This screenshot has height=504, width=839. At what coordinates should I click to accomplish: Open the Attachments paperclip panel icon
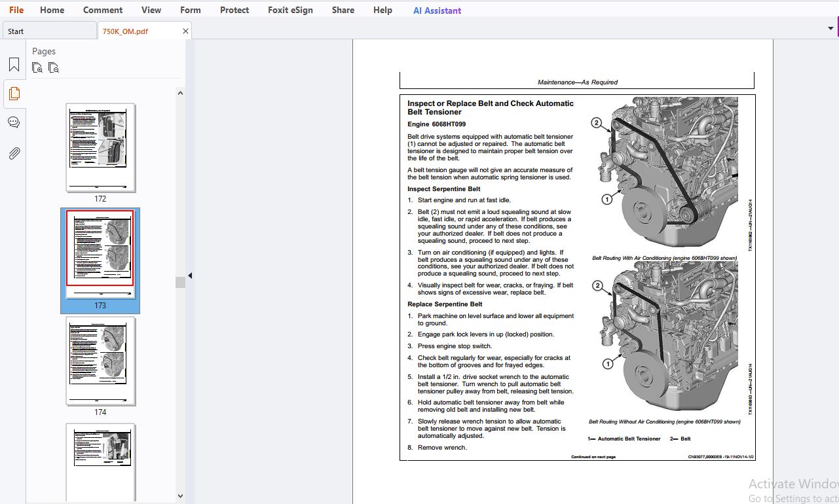(14, 153)
